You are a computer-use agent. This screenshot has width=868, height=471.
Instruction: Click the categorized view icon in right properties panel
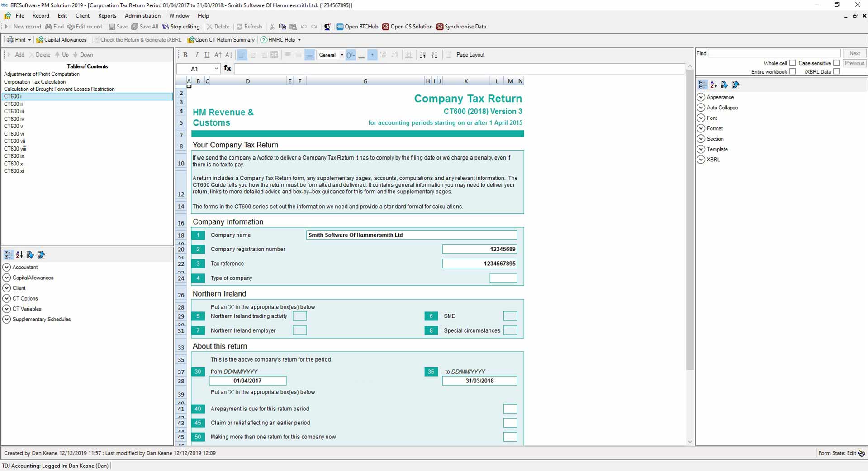coord(702,85)
